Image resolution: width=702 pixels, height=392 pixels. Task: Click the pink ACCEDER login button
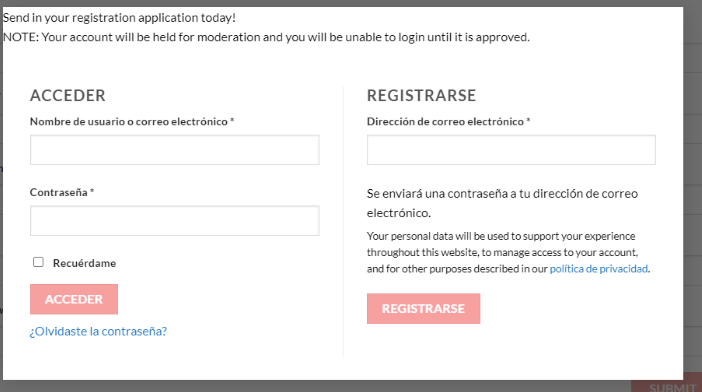(x=74, y=299)
